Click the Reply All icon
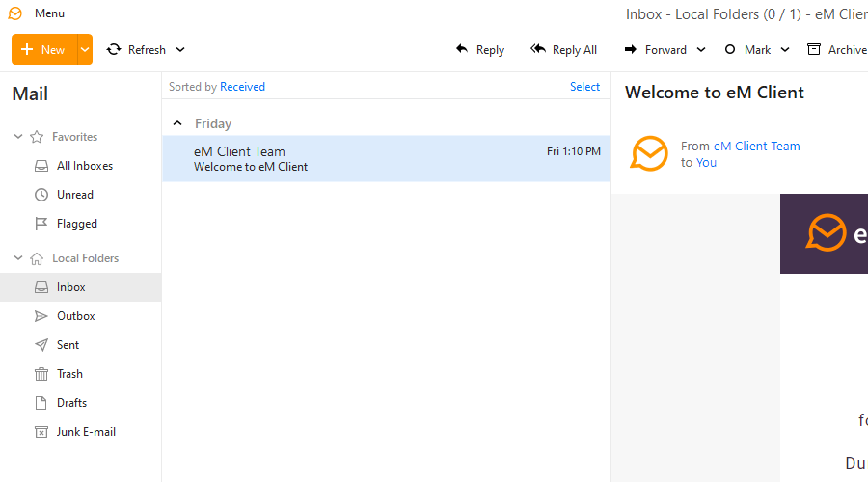The image size is (868, 482). [538, 49]
